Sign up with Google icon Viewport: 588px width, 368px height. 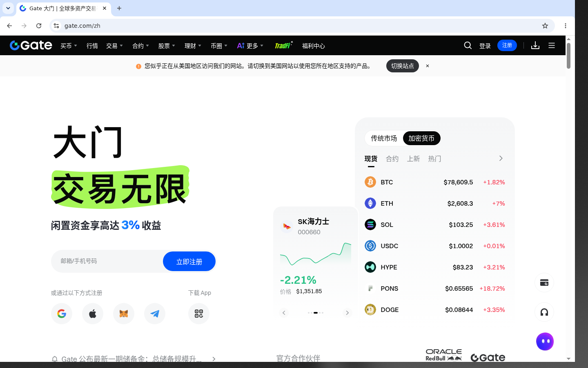point(62,314)
